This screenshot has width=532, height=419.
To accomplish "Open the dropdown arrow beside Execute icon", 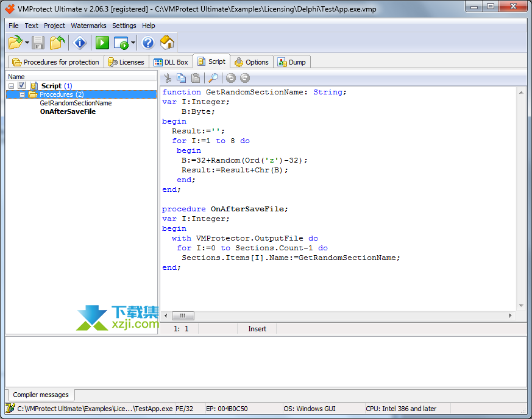I will coord(133,43).
